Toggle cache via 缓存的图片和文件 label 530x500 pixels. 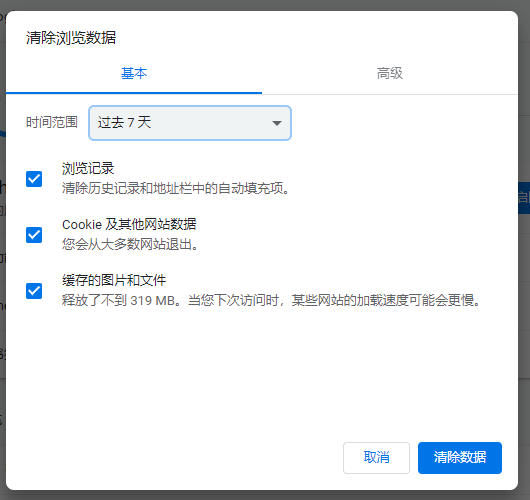[x=114, y=280]
